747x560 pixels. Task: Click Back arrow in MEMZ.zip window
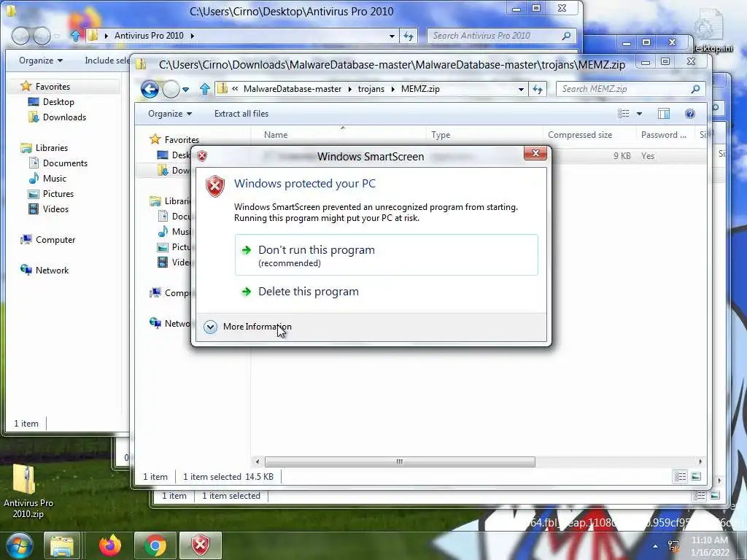pos(150,89)
